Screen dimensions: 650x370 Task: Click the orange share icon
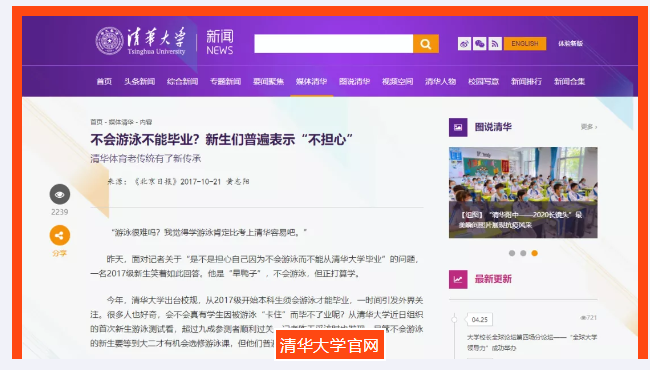(x=60, y=235)
